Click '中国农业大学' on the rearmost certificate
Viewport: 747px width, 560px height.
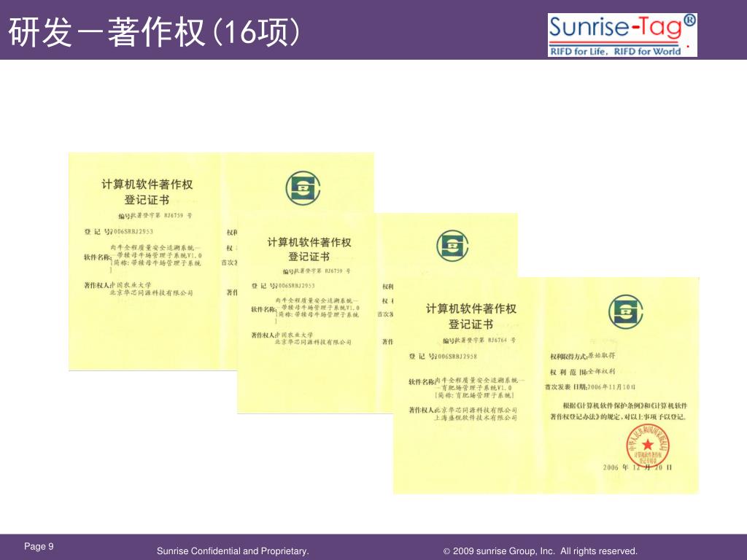131,285
